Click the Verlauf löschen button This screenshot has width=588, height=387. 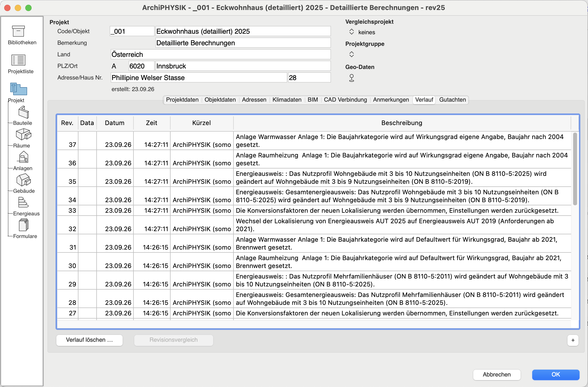pyautogui.click(x=89, y=340)
